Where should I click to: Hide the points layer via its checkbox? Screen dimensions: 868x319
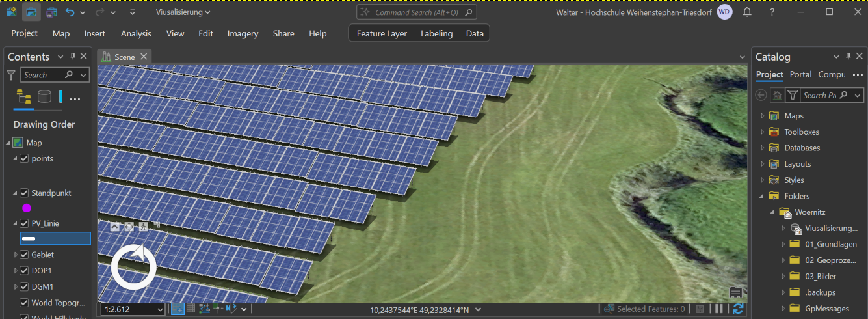point(24,158)
